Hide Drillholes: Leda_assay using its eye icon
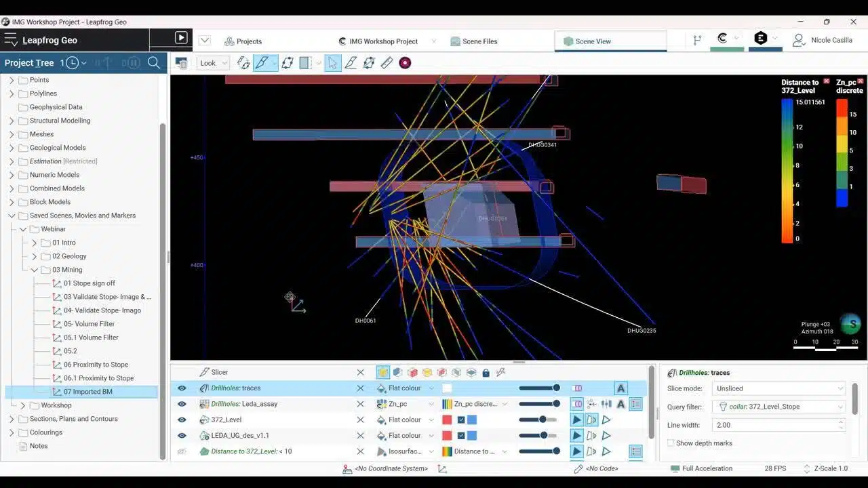 [x=182, y=404]
